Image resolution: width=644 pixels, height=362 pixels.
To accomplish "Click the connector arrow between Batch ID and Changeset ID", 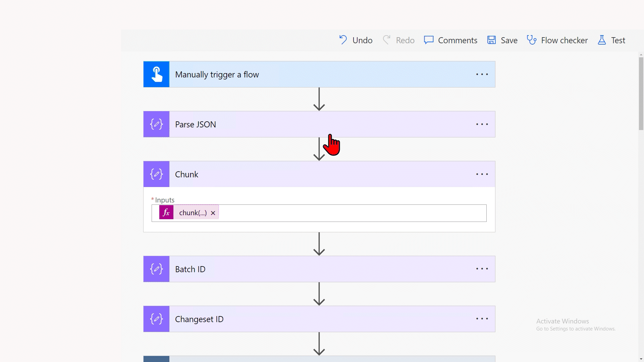I will [319, 294].
